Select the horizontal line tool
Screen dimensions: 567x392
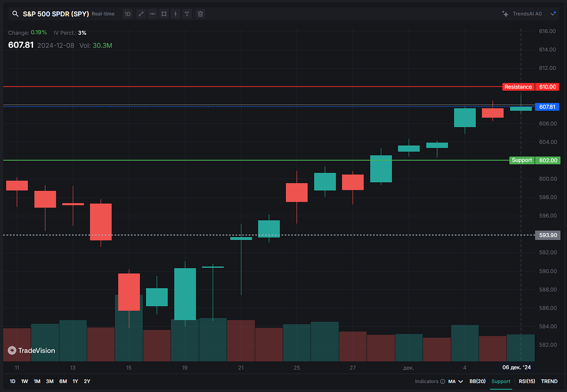[x=152, y=14]
